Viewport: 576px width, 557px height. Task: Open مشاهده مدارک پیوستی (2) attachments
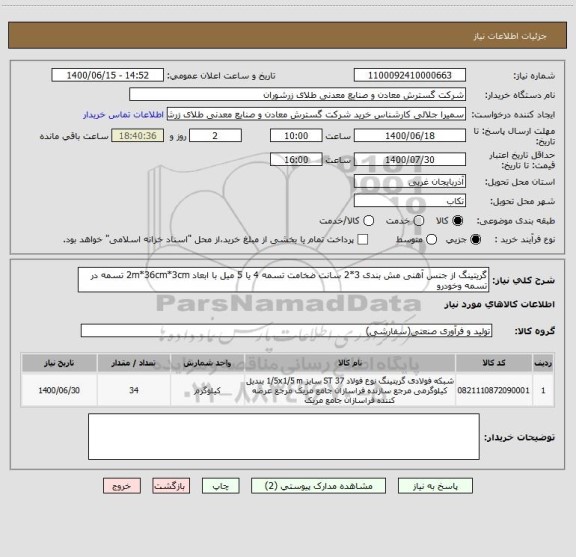coord(318,486)
